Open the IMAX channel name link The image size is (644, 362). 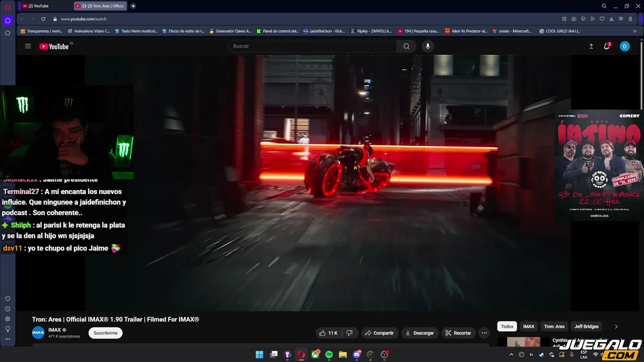[54, 330]
